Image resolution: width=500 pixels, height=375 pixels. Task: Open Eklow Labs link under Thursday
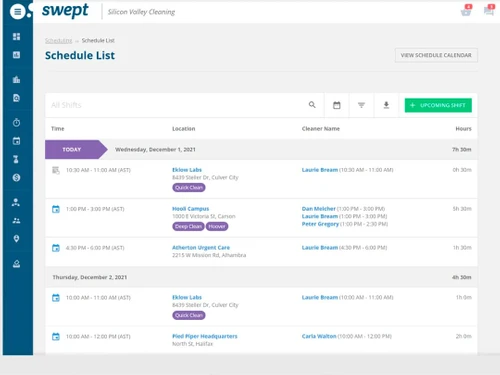coord(187,297)
